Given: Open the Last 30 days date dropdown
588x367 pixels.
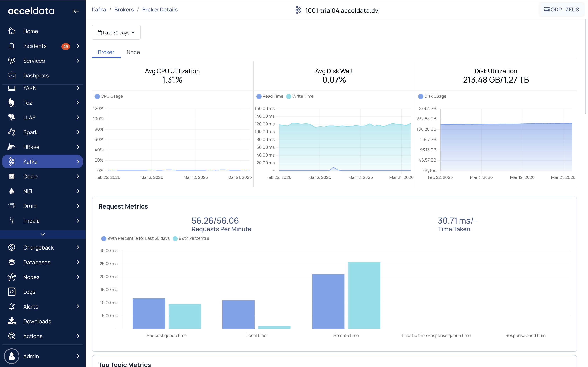Looking at the screenshot, I should tap(116, 33).
